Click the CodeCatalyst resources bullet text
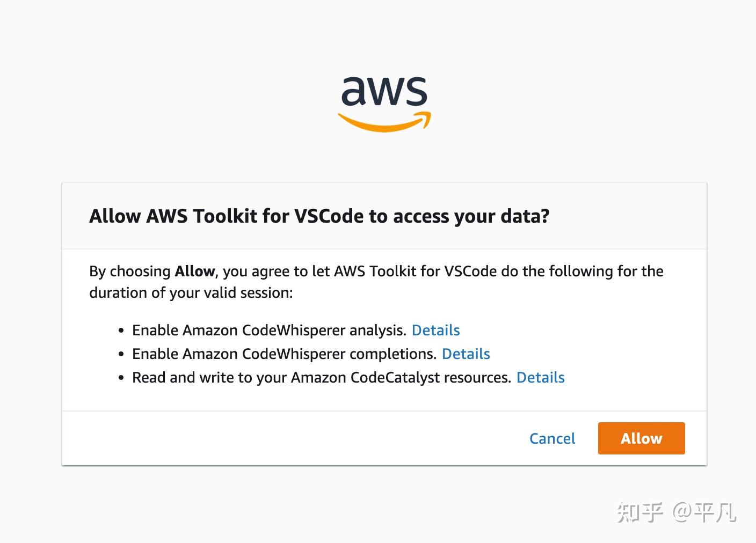756x543 pixels. tap(321, 377)
